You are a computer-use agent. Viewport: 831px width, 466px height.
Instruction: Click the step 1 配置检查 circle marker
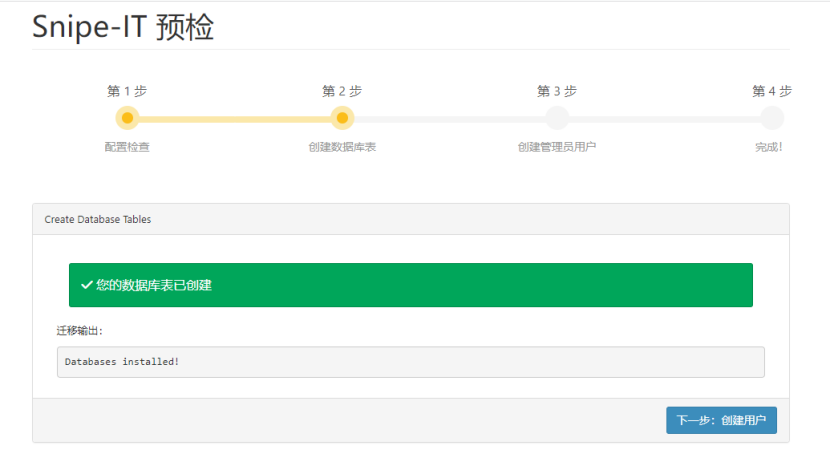click(x=127, y=118)
